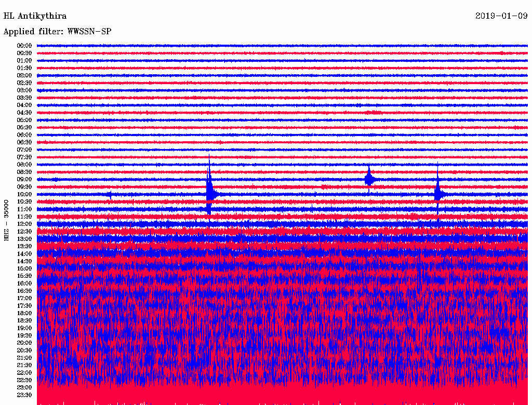The image size is (532, 405).
Task: Click the 08:30 time label
Action: (24, 172)
